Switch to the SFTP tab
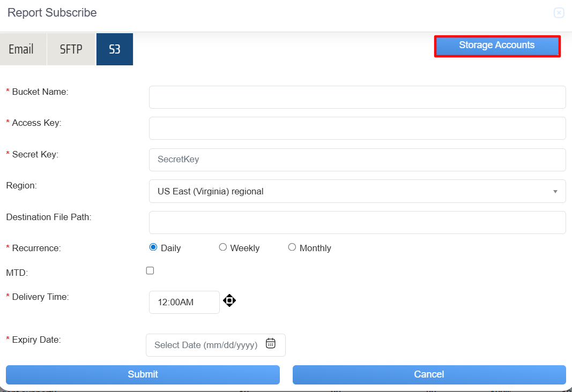This screenshot has height=392, width=572. pyautogui.click(x=71, y=49)
